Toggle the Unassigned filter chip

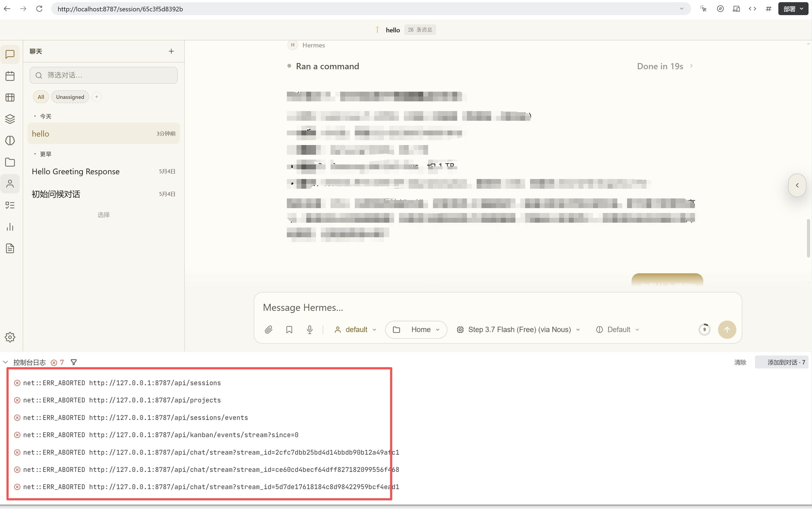(70, 97)
